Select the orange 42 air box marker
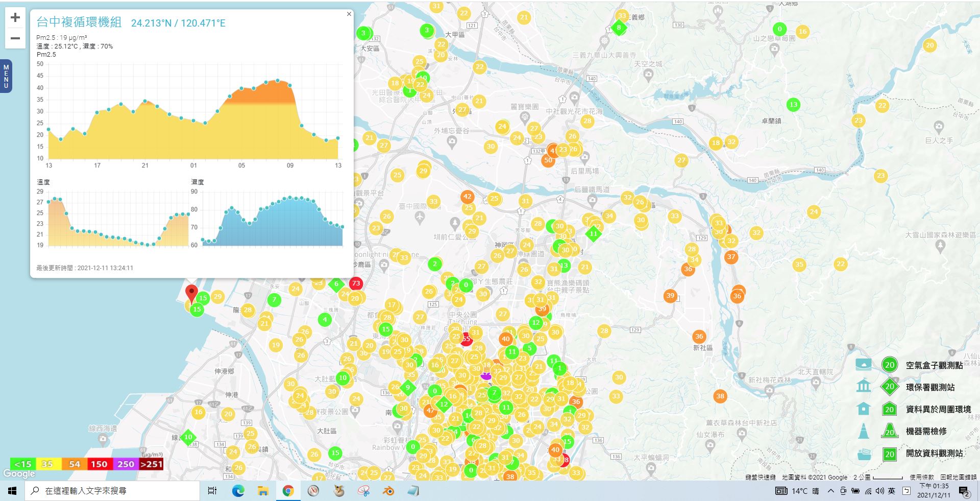The image size is (980, 501). point(467,196)
